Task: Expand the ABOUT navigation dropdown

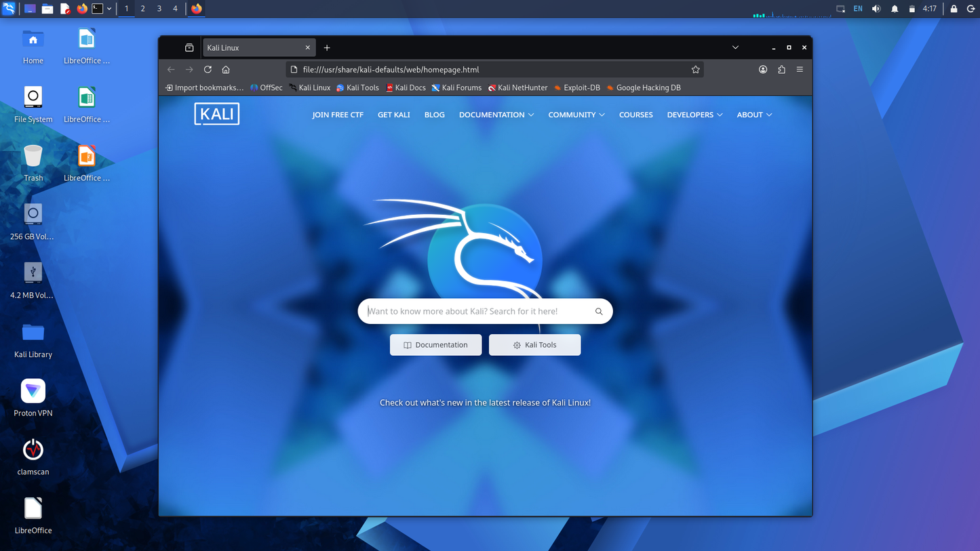Action: pos(754,115)
